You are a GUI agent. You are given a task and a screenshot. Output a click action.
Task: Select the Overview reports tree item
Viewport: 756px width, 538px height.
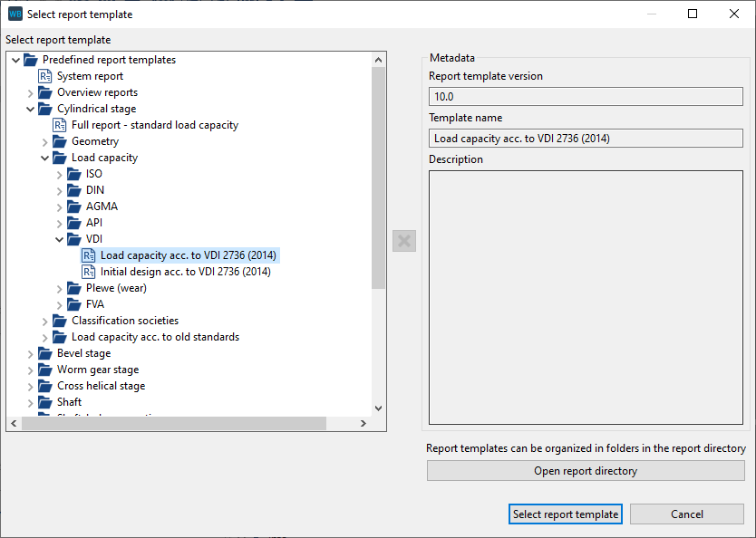pyautogui.click(x=97, y=92)
